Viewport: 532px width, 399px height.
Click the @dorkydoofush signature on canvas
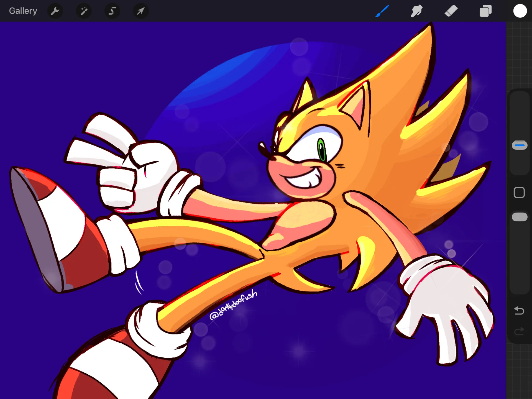[x=233, y=305]
